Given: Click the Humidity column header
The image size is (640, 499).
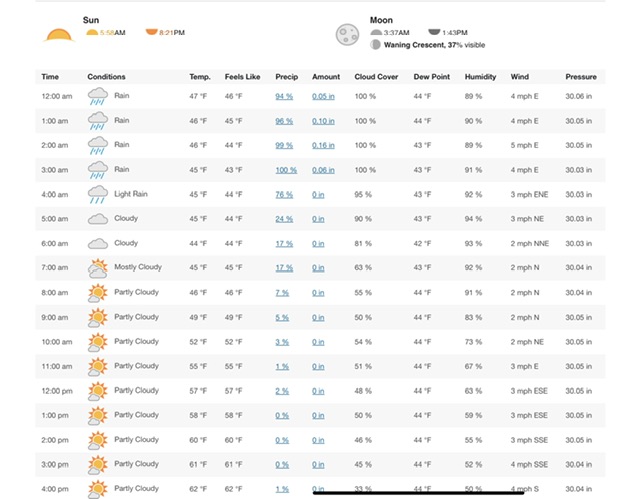Looking at the screenshot, I should pos(480,77).
